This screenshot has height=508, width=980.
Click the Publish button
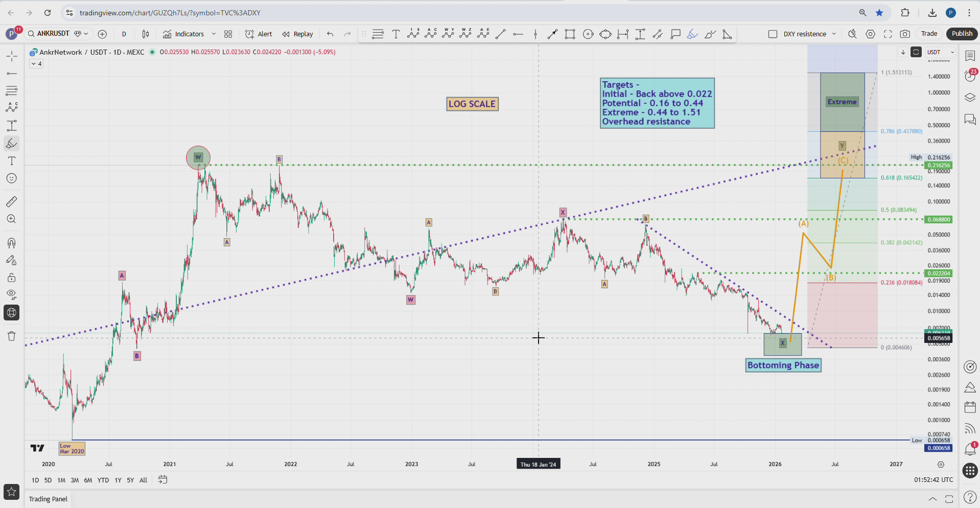click(962, 33)
